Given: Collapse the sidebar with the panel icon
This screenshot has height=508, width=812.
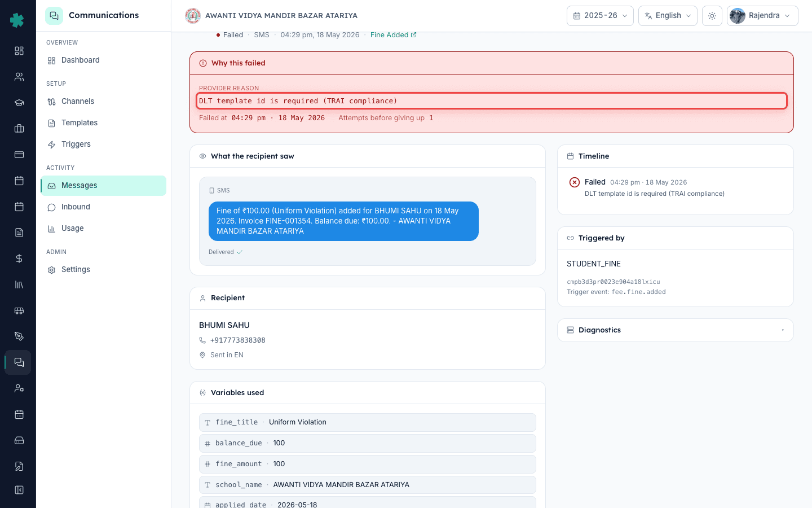Looking at the screenshot, I should tap(19, 490).
